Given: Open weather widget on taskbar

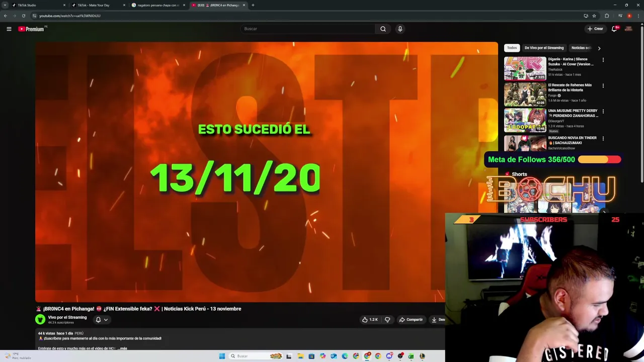Looking at the screenshot, I should point(17,356).
